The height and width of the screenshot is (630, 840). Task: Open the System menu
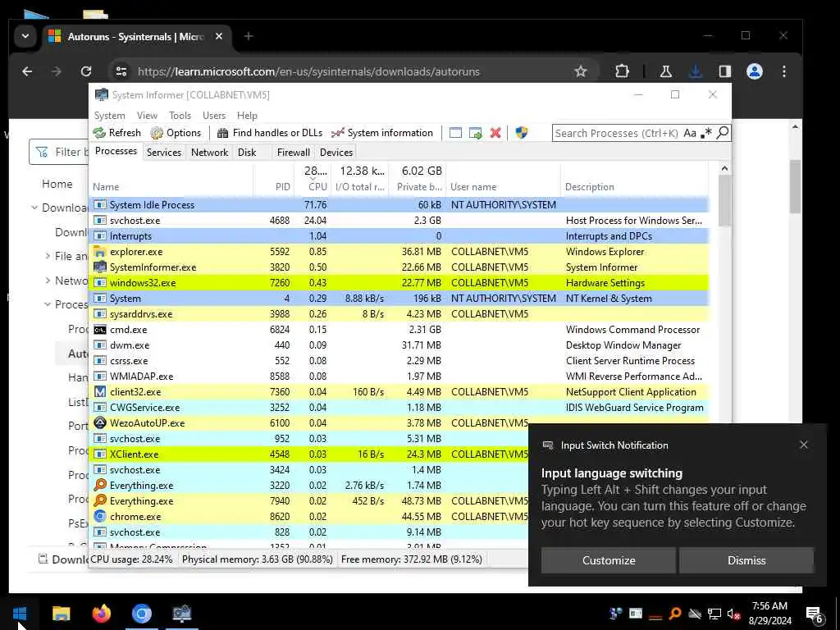109,116
